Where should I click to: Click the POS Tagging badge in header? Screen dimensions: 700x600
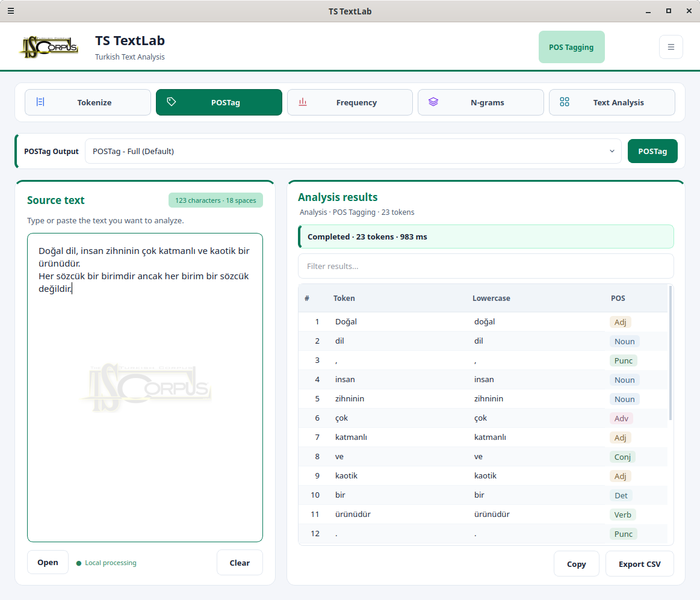pyautogui.click(x=571, y=47)
